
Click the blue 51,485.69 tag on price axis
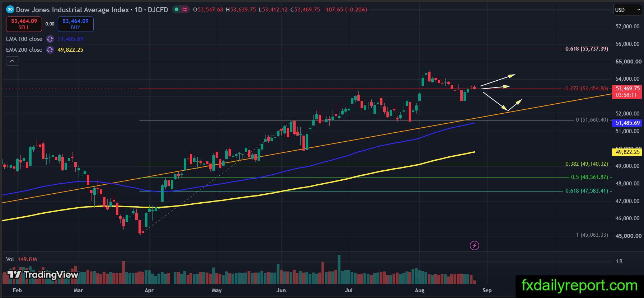pyautogui.click(x=627, y=123)
